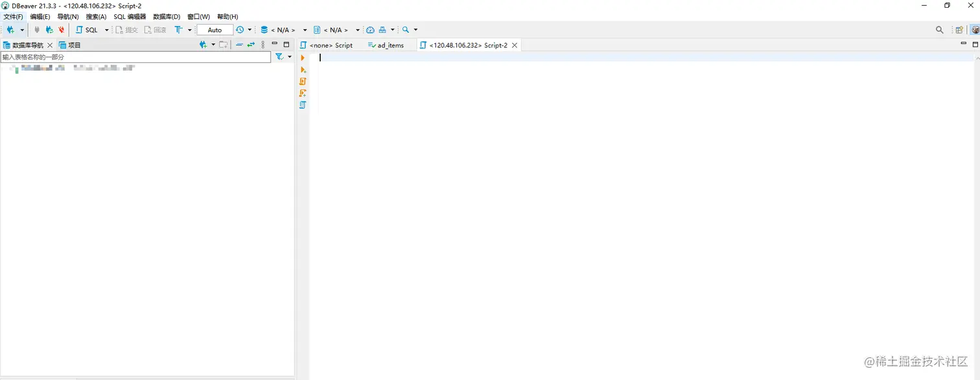Toggle link with editor arrows icon
This screenshot has height=380, width=980.
[251, 45]
